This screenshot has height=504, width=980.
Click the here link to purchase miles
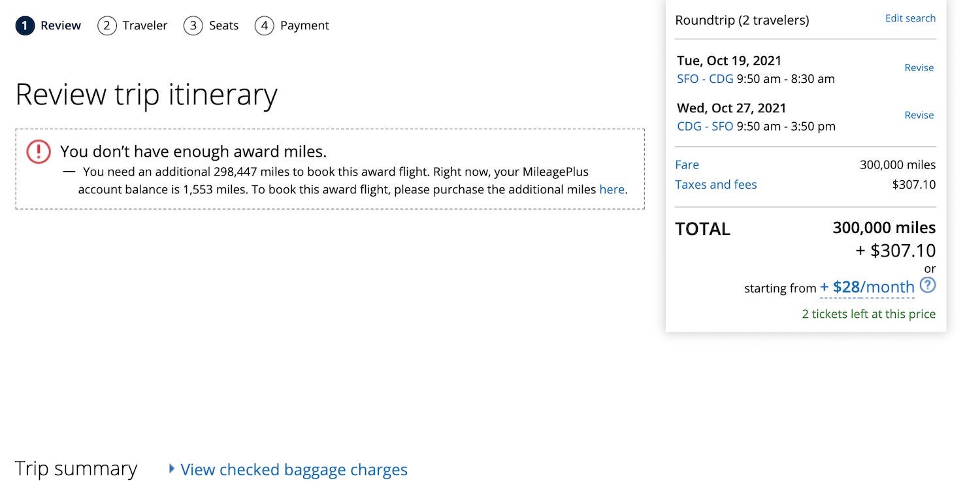click(612, 189)
